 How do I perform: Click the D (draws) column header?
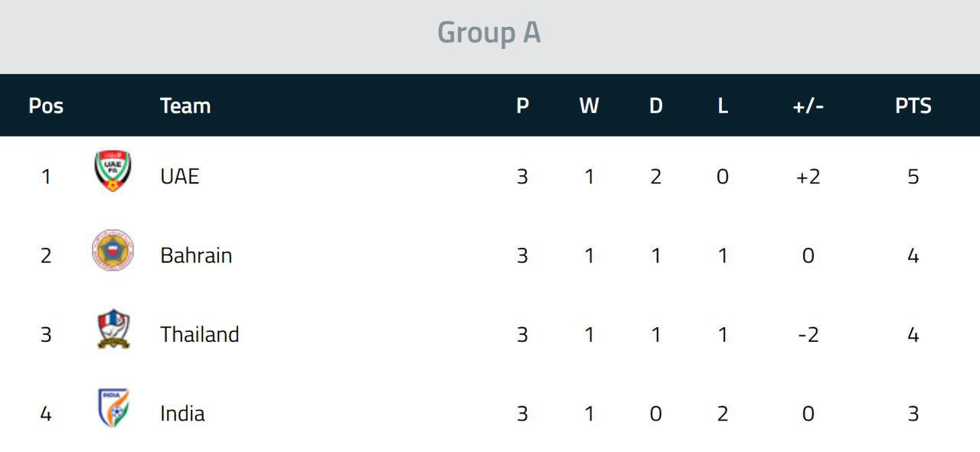point(655,106)
